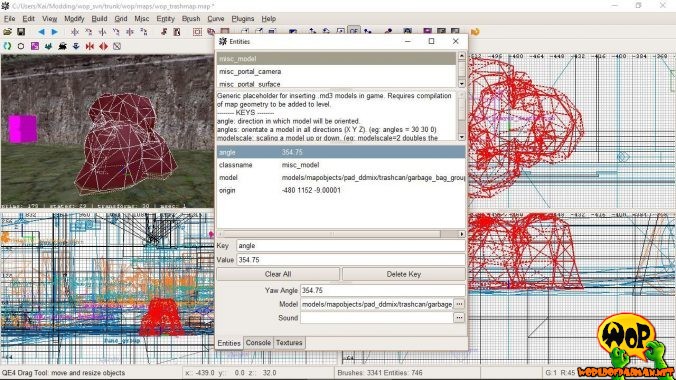This screenshot has height=380, width=676.
Task: Click the z-axis flip icon
Action: (130, 32)
